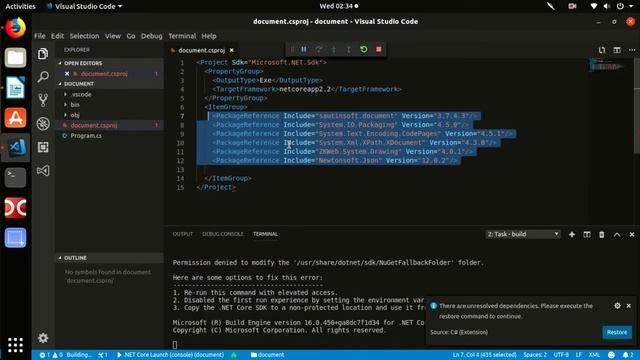Switch to the Debug Console tab

(222, 234)
